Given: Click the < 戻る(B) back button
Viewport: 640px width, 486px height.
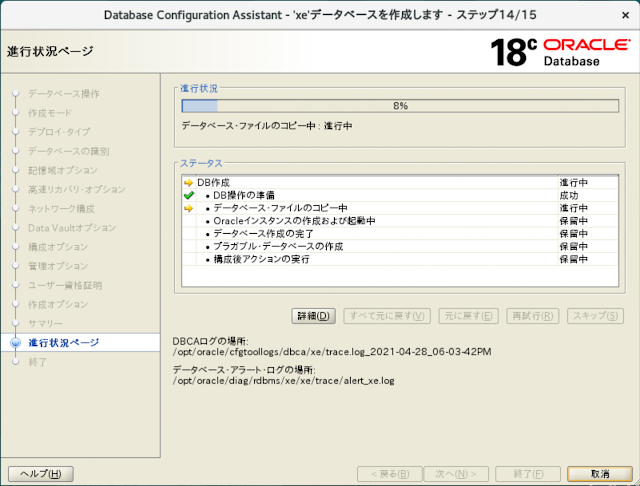Looking at the screenshot, I should tap(390, 474).
